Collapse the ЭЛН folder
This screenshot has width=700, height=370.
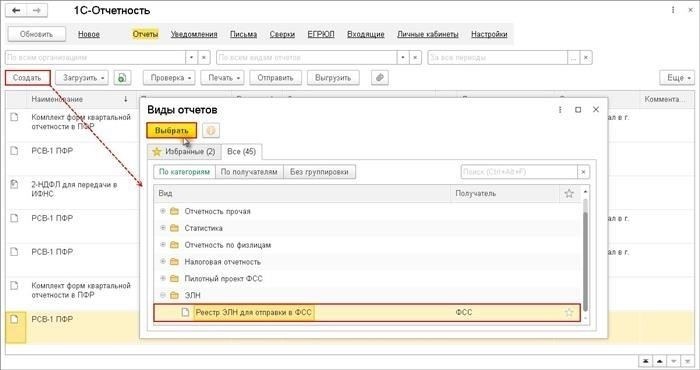tap(163, 295)
